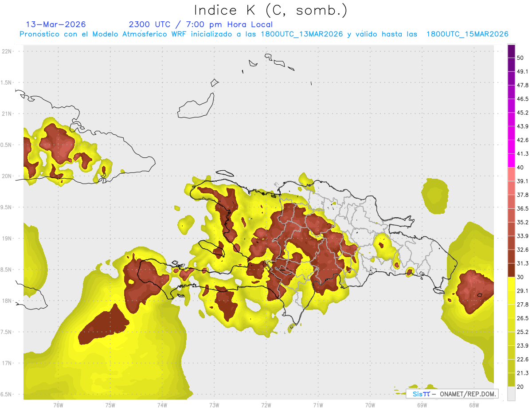
Task: Click the "76W" longitude label
Action: pyautogui.click(x=58, y=405)
